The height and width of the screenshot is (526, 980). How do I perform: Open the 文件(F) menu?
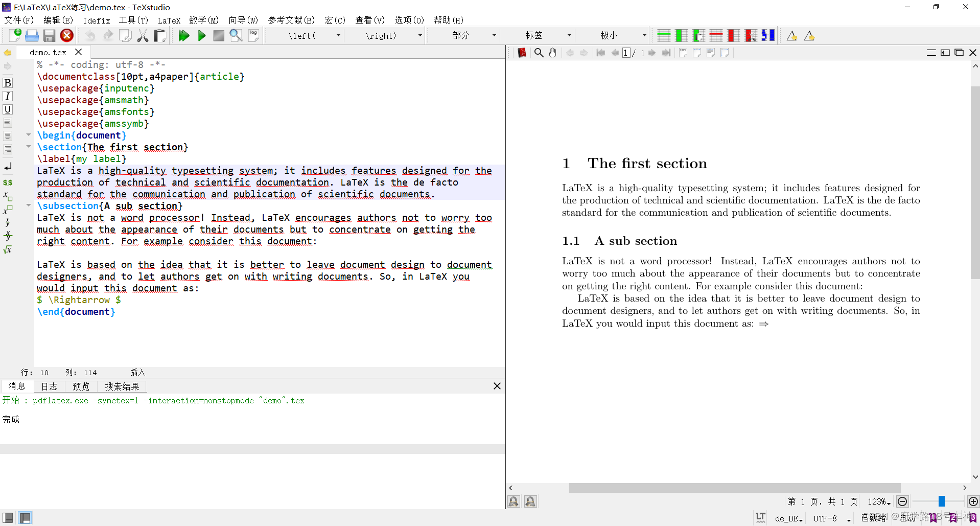click(x=19, y=20)
